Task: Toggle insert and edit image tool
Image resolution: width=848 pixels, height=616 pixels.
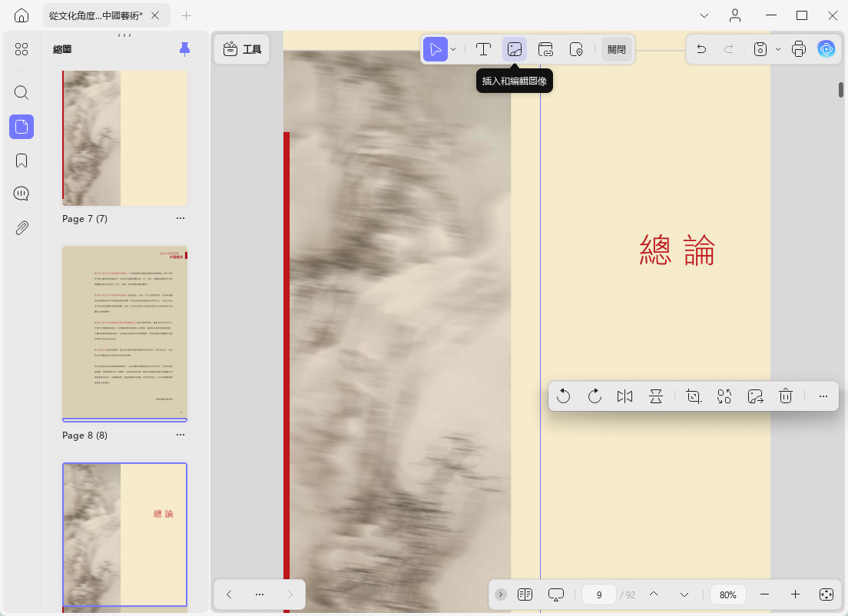Action: click(515, 49)
